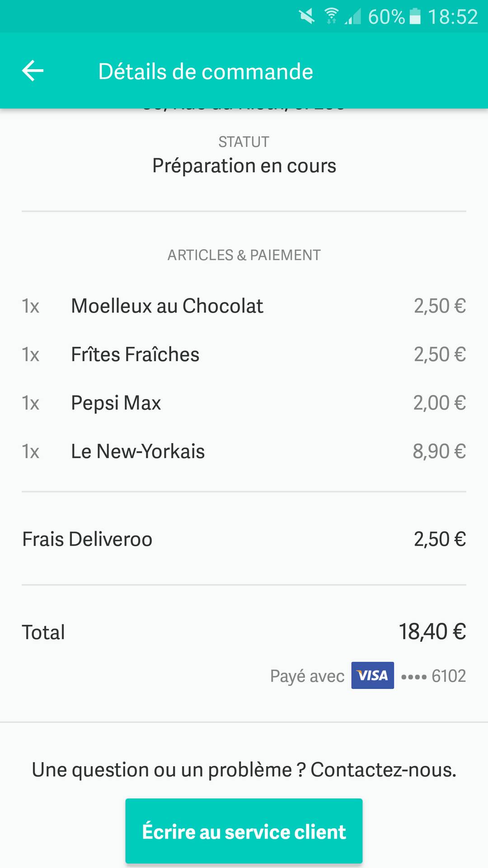This screenshot has height=868, width=488.
Task: Select the Frîtes Fraîches item
Action: 135,354
